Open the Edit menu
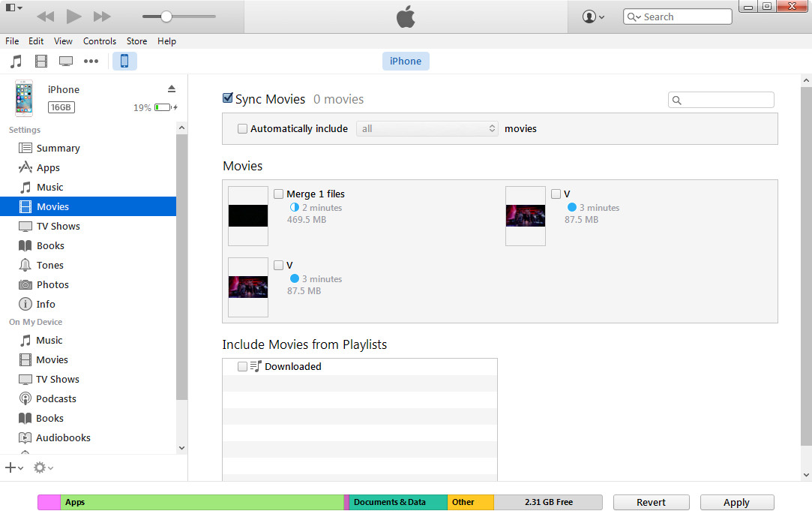812x523 pixels. (36, 41)
